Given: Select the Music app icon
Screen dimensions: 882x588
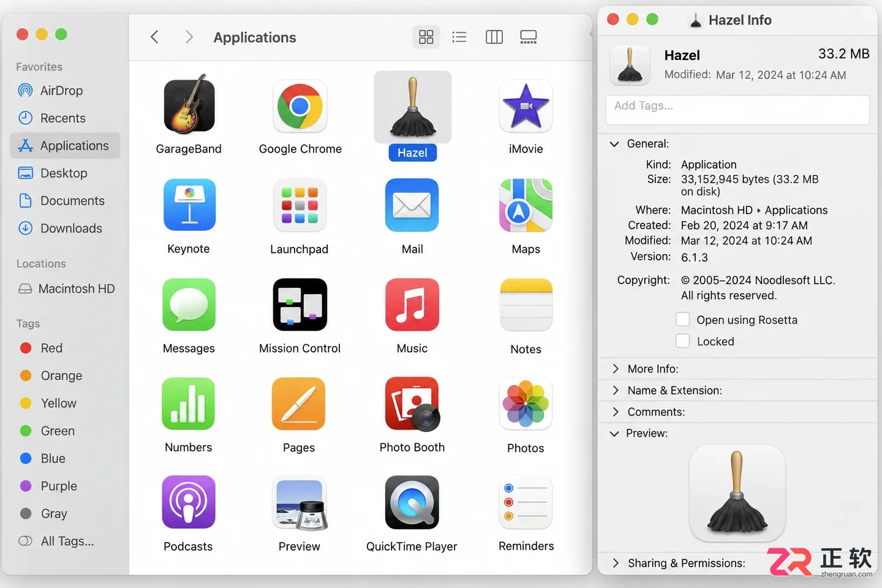Looking at the screenshot, I should pyautogui.click(x=412, y=304).
